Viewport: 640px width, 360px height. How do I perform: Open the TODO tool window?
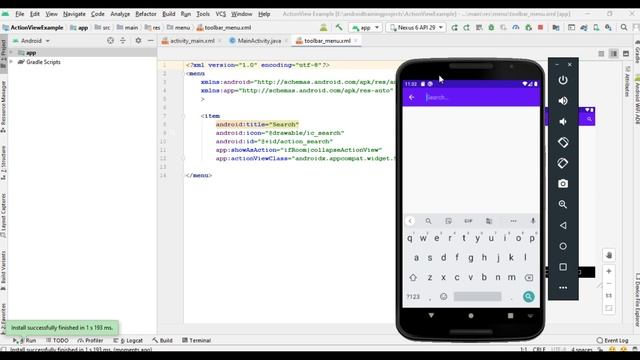tap(57, 340)
